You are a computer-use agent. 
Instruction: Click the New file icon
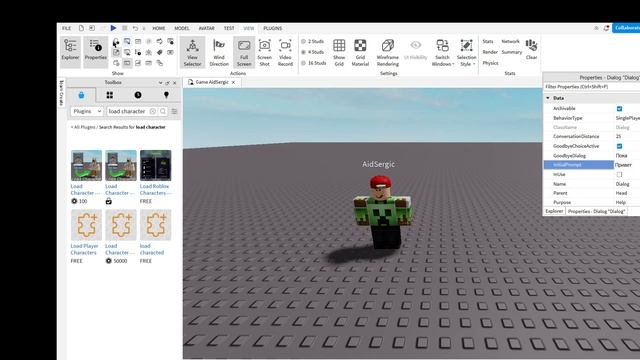coord(81,28)
